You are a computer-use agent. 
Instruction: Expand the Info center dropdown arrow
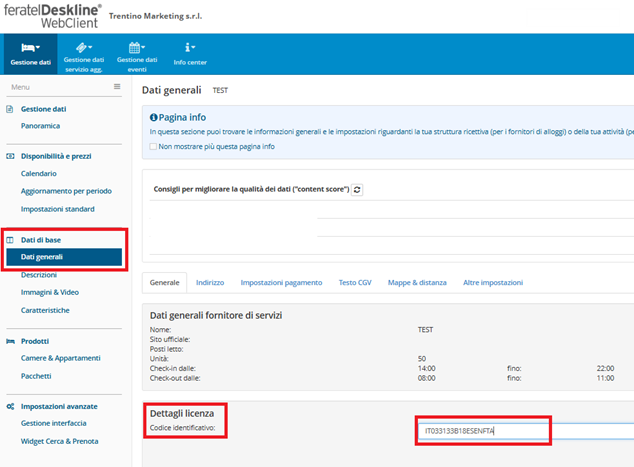click(x=193, y=47)
